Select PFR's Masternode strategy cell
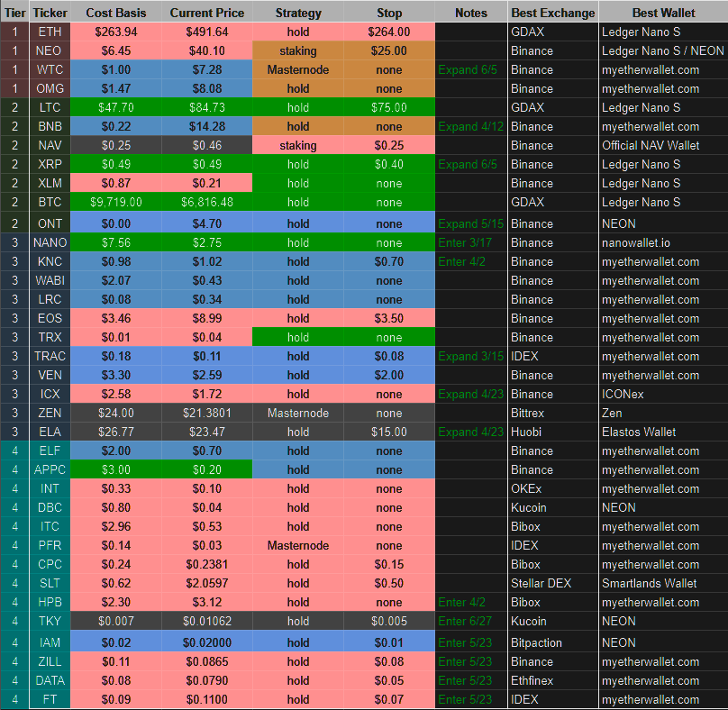Image resolution: width=728 pixels, height=710 pixels. 298,546
